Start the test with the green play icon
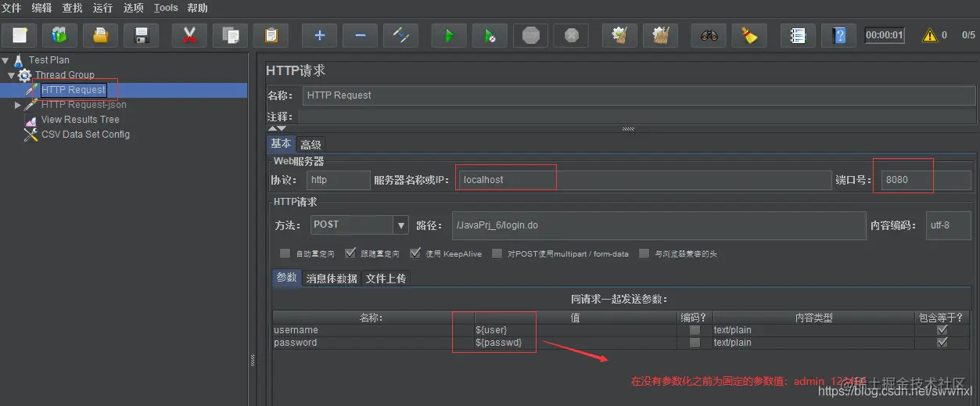Screen dimensions: 980x406 click(449, 35)
